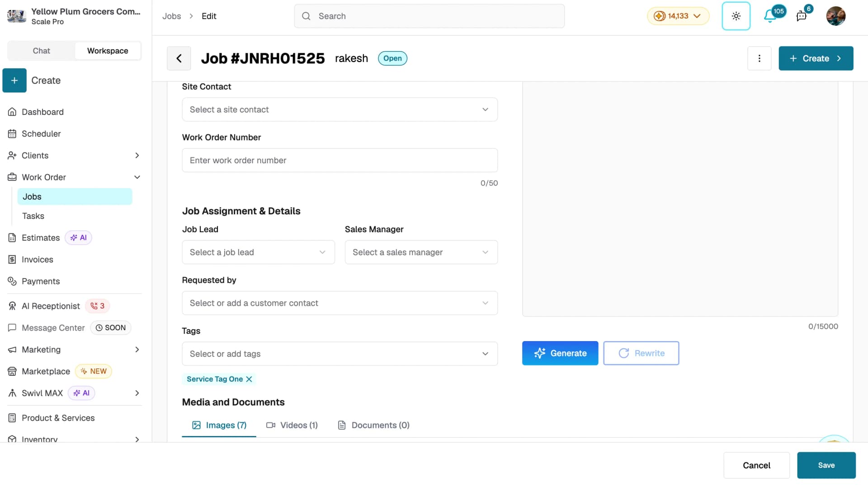Expand the Swivl MAX submenu chevron
The width and height of the screenshot is (868, 488).
(137, 393)
